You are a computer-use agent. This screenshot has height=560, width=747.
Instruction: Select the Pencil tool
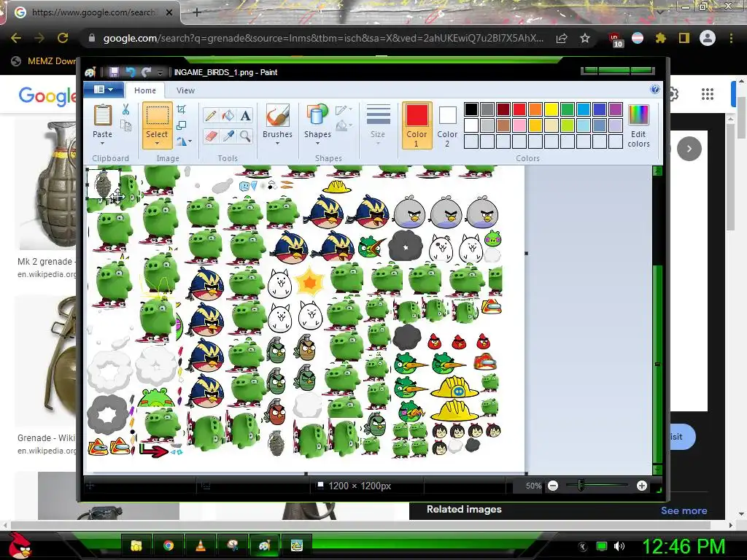pos(211,115)
